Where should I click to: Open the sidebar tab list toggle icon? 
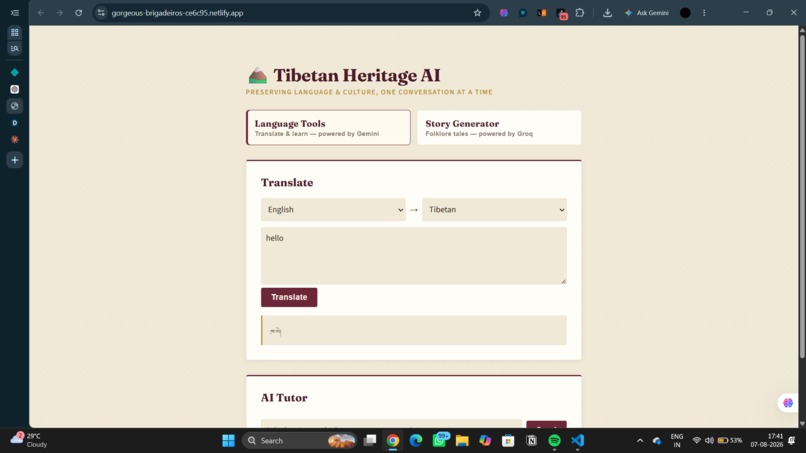14,13
